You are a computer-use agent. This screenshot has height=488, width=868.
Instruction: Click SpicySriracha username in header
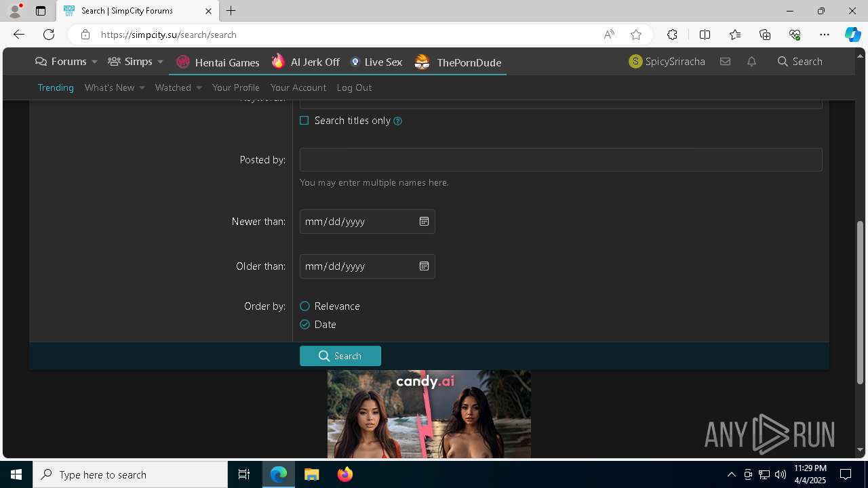tap(675, 62)
